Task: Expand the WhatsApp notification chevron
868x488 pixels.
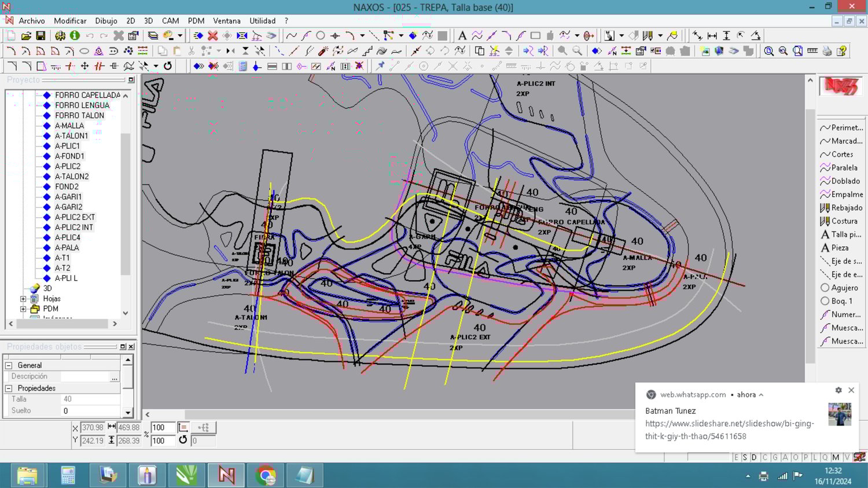Action: click(x=761, y=395)
